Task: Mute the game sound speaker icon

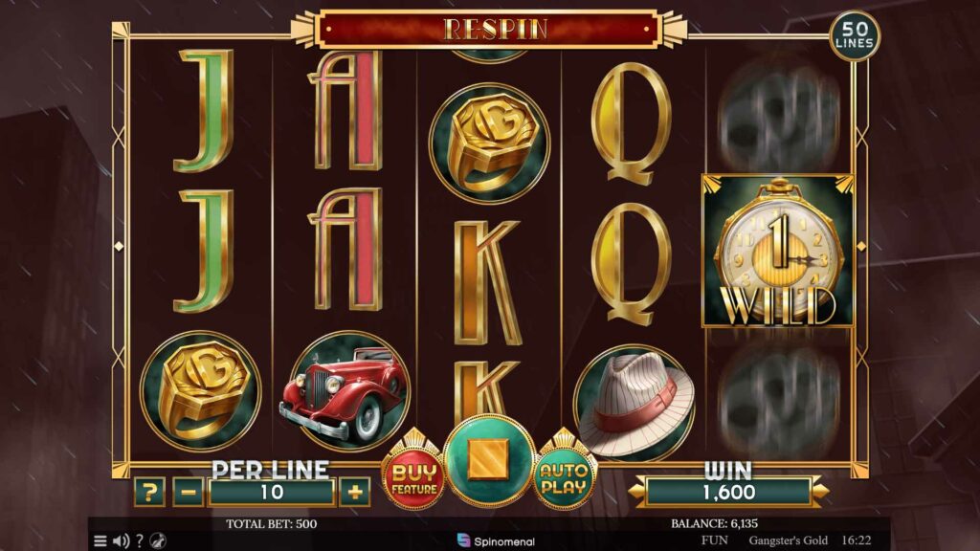Action: (121, 541)
